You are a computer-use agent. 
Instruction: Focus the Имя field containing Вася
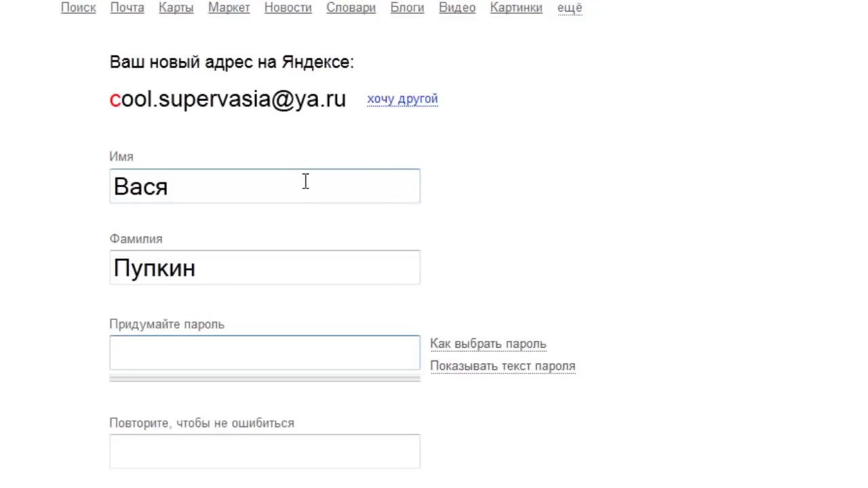coord(264,186)
